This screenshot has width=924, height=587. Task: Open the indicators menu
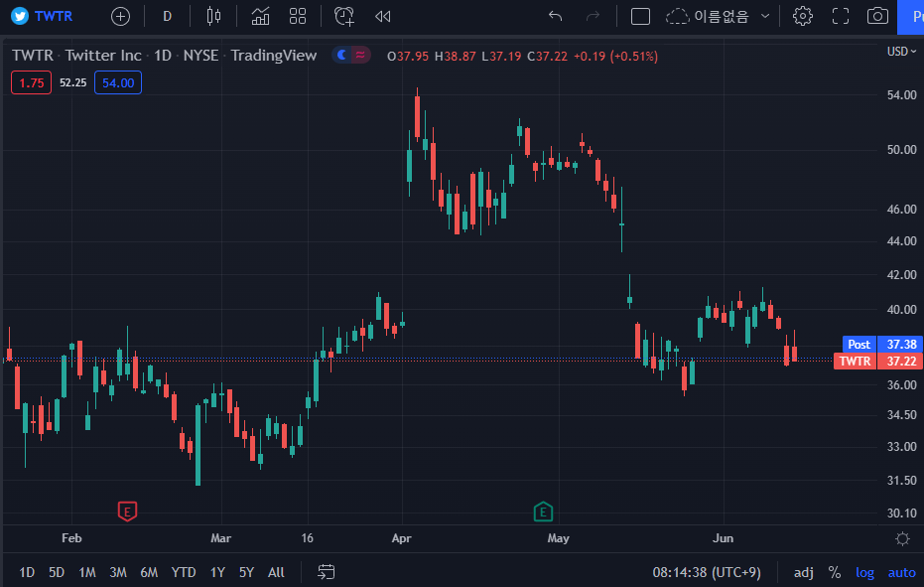(260, 17)
